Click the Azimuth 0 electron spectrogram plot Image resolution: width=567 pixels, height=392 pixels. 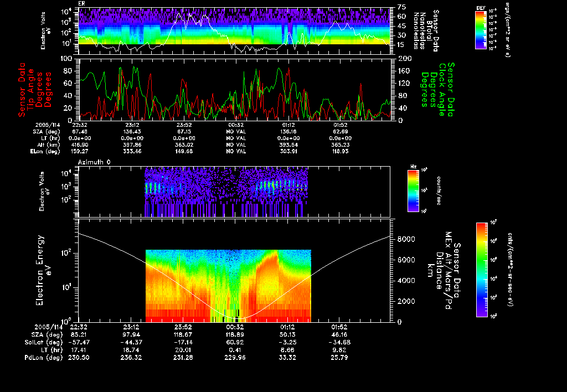234,192
